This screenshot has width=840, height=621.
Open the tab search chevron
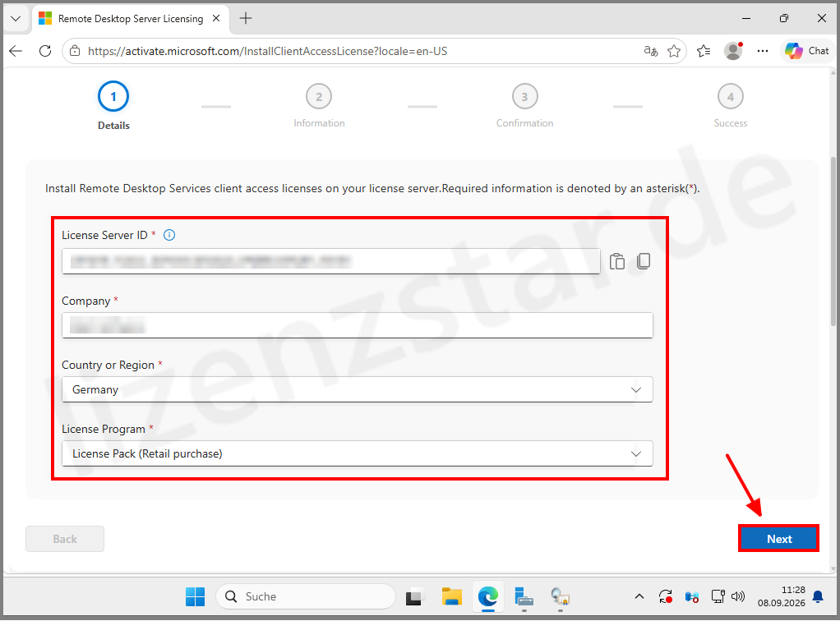coord(16,19)
